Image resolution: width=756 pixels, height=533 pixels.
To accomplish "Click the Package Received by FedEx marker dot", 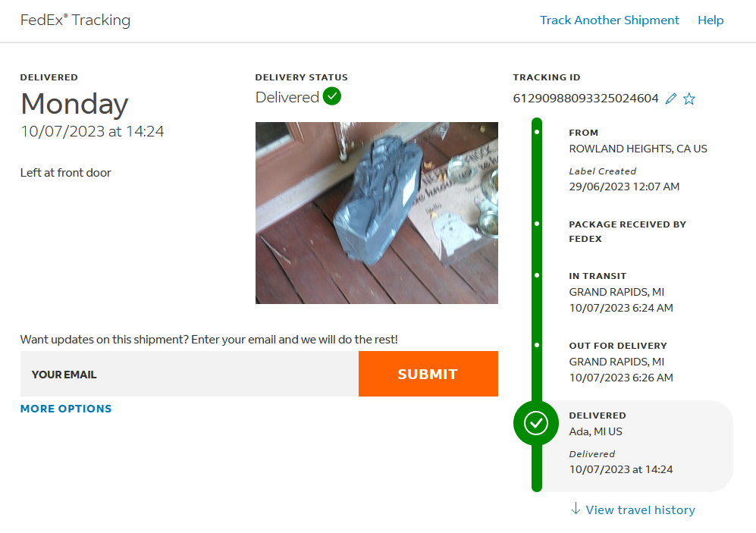I will tap(537, 224).
